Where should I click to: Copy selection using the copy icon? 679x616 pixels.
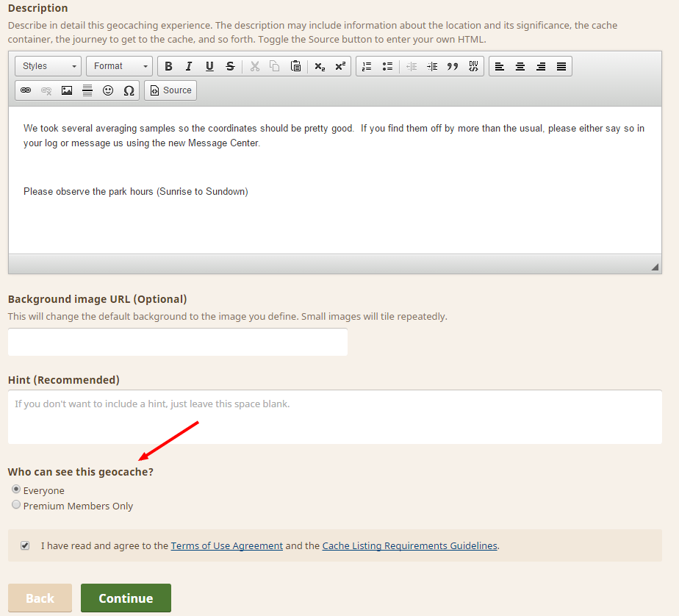pos(275,66)
